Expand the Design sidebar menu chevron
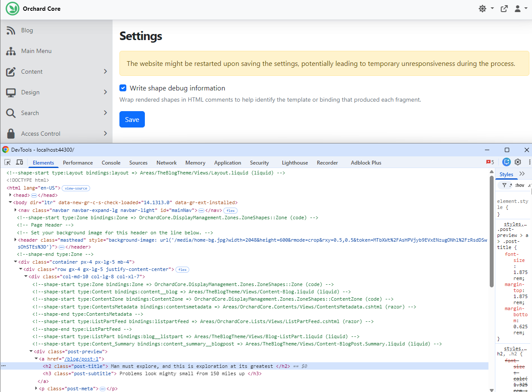532x392 pixels. coord(105,92)
